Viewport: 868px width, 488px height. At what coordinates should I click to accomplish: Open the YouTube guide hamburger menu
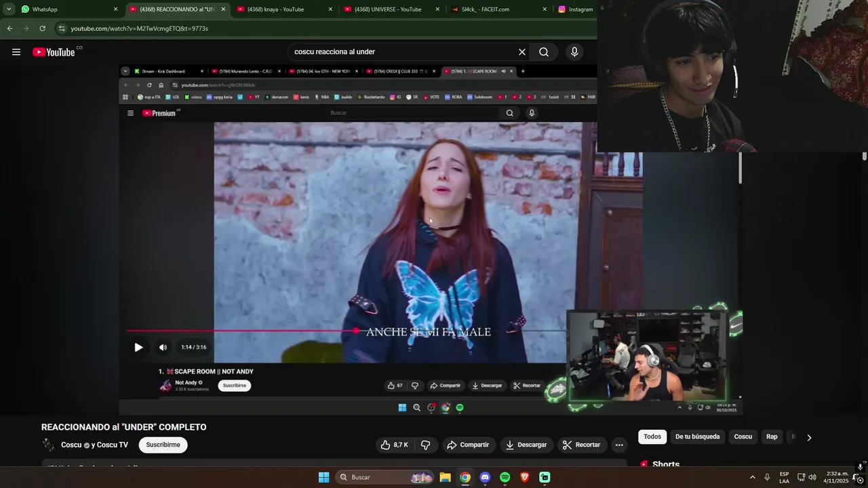(x=16, y=52)
